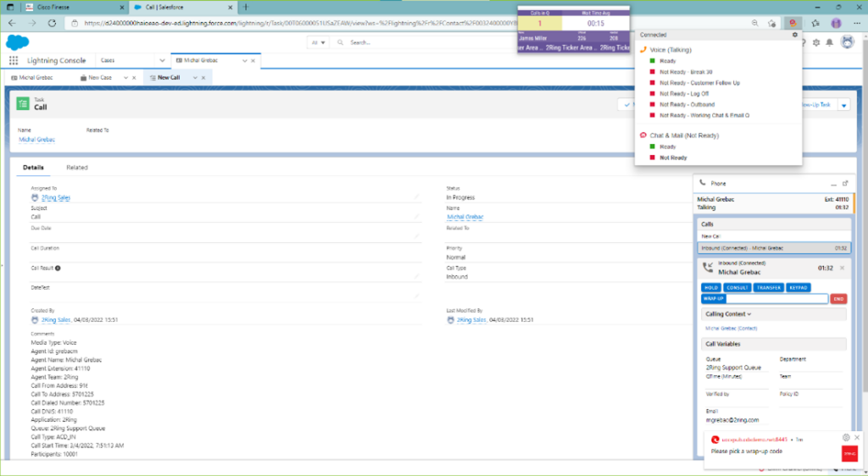Select the Michal Grebac contact subtab
The image size is (868, 476).
(36, 78)
